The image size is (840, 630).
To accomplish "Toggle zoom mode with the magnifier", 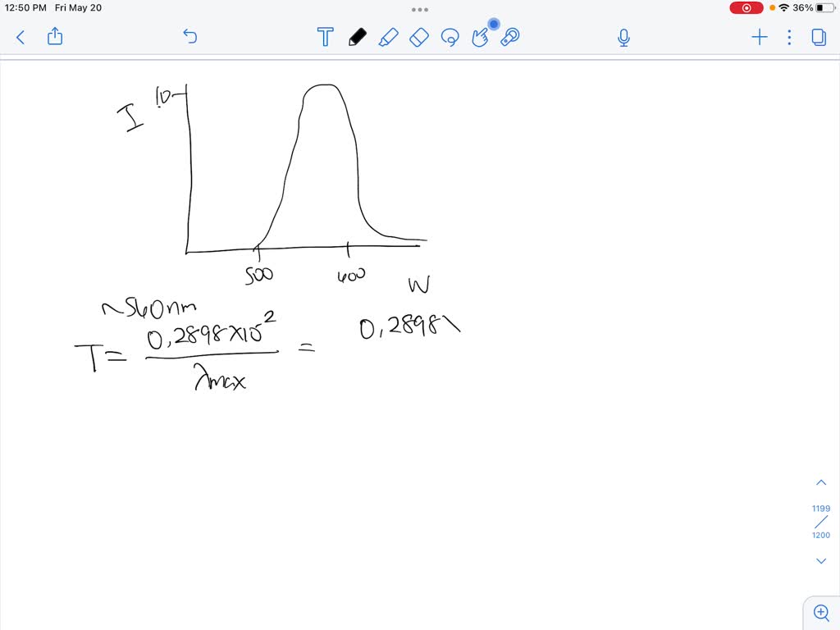I will (821, 612).
